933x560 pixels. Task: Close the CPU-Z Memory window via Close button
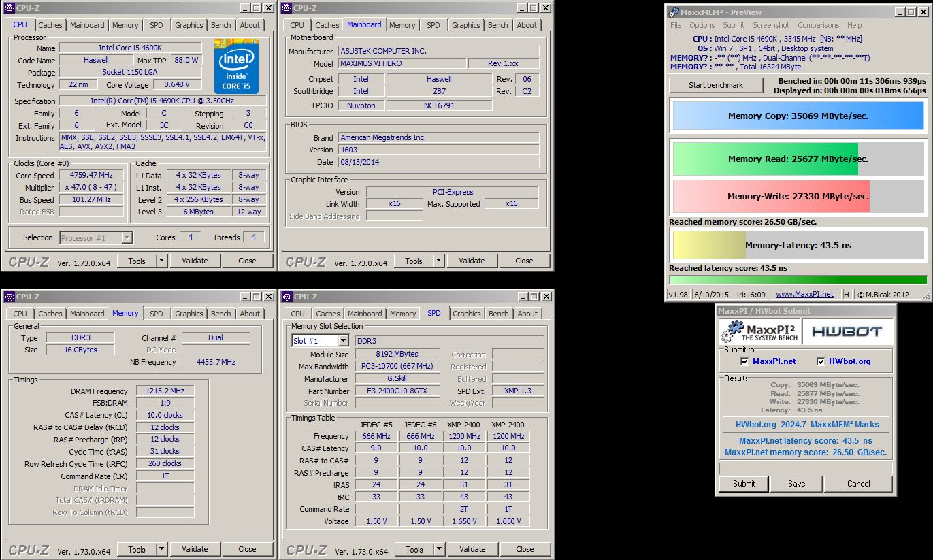[247, 549]
